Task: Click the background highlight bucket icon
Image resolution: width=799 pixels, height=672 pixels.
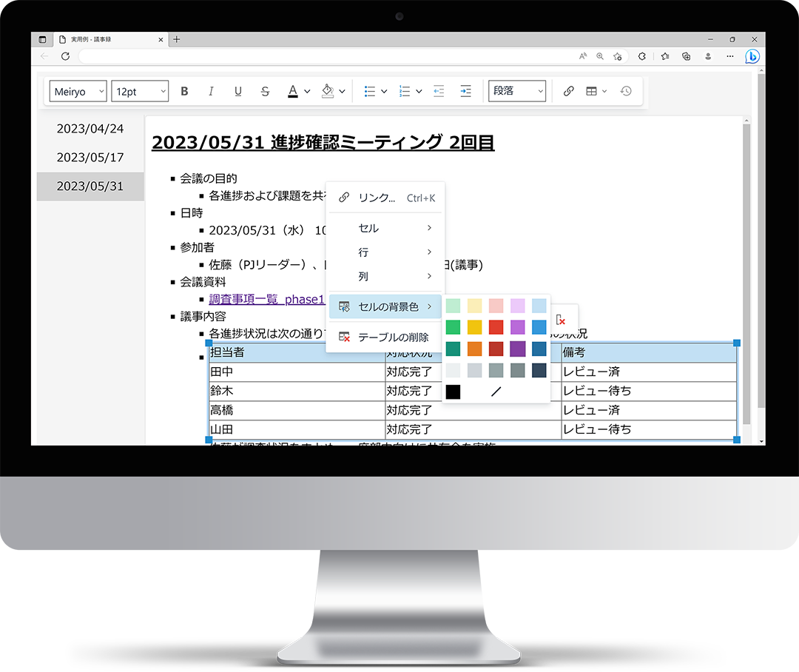Action: click(328, 91)
